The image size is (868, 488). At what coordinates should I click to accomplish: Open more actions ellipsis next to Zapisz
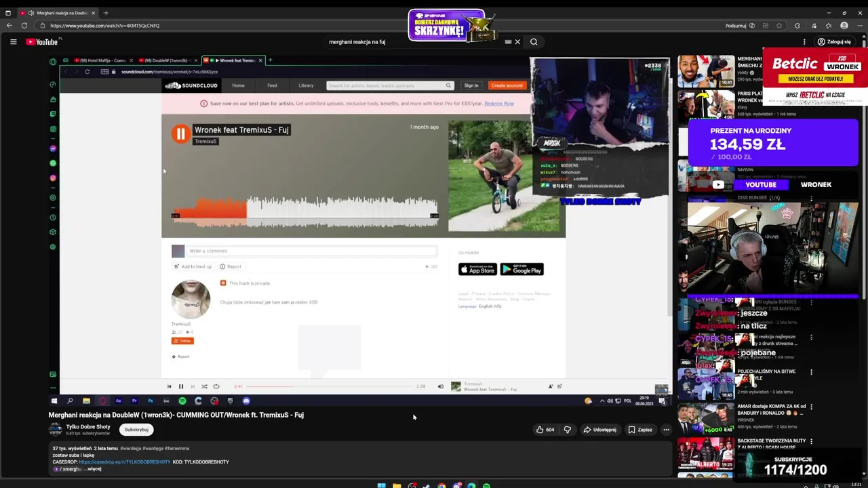(666, 430)
